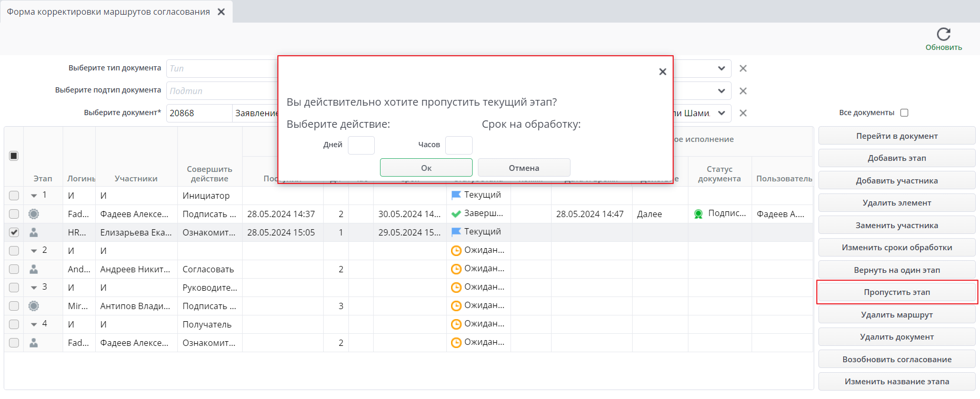Viewport: 980px width, 399px height.
Task: Click the signer seal icon in Fad... row
Action: [x=34, y=214]
